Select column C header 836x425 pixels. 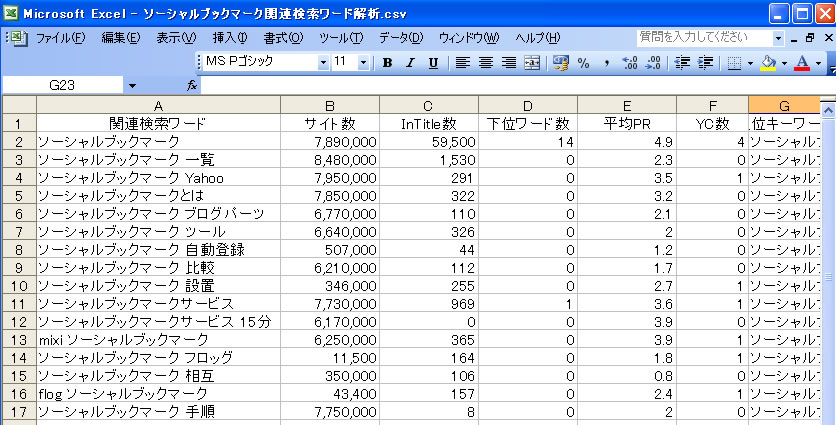point(429,106)
